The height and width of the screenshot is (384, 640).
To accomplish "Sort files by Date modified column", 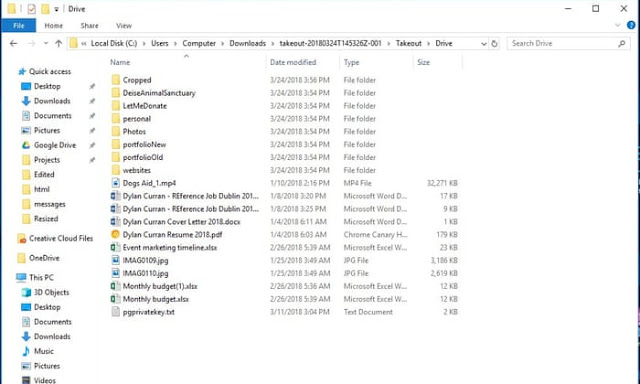I will pos(293,62).
